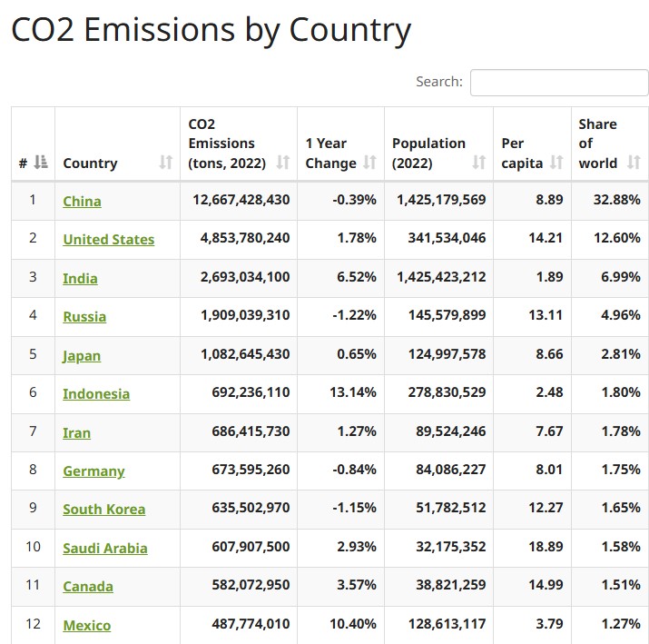649x644 pixels.
Task: Open the Saudi Arabia link
Action: click(x=105, y=549)
